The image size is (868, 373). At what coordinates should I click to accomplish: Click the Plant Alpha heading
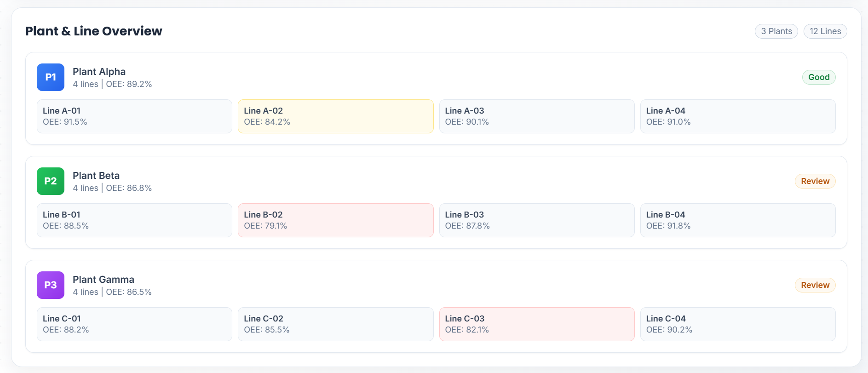pyautogui.click(x=99, y=72)
